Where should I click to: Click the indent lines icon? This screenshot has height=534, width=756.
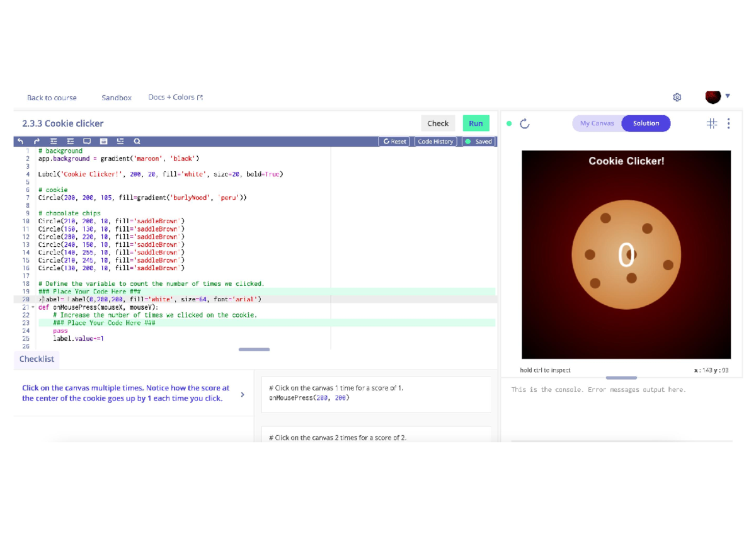(x=54, y=142)
